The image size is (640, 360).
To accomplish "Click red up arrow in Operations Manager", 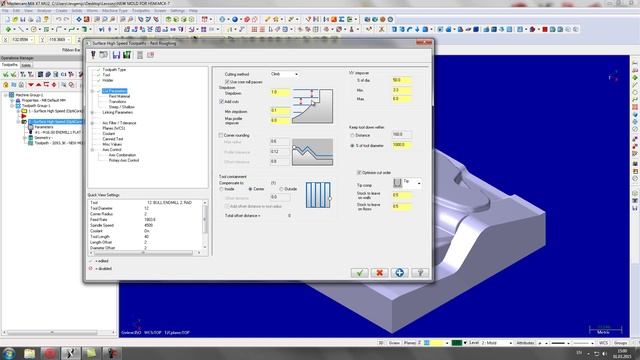I will (38, 85).
